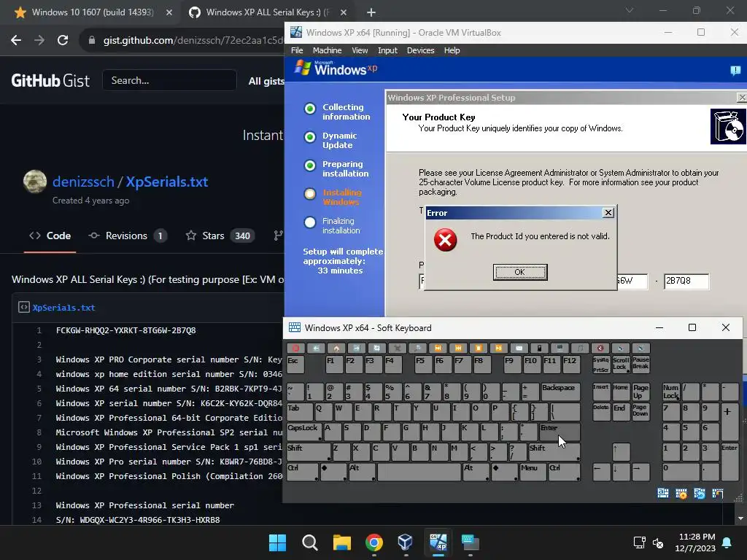
Task: Click the reset soft keyboard icon
Action: (700, 494)
